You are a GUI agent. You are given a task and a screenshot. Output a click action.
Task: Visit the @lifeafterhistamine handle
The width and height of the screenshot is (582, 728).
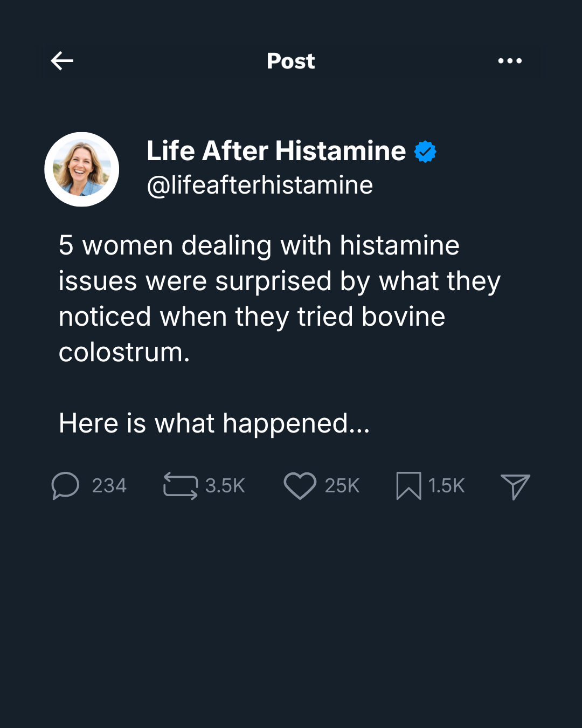point(260,185)
